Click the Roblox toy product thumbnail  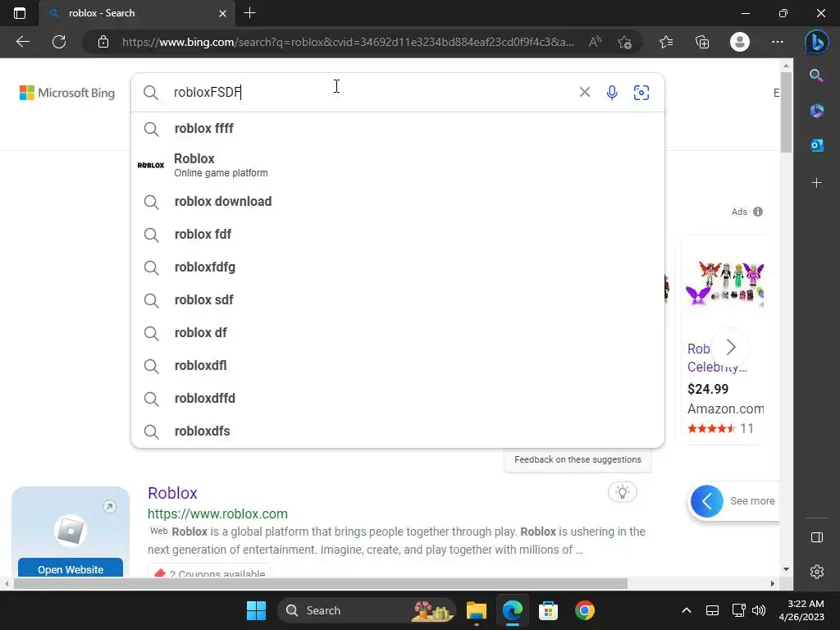point(724,284)
